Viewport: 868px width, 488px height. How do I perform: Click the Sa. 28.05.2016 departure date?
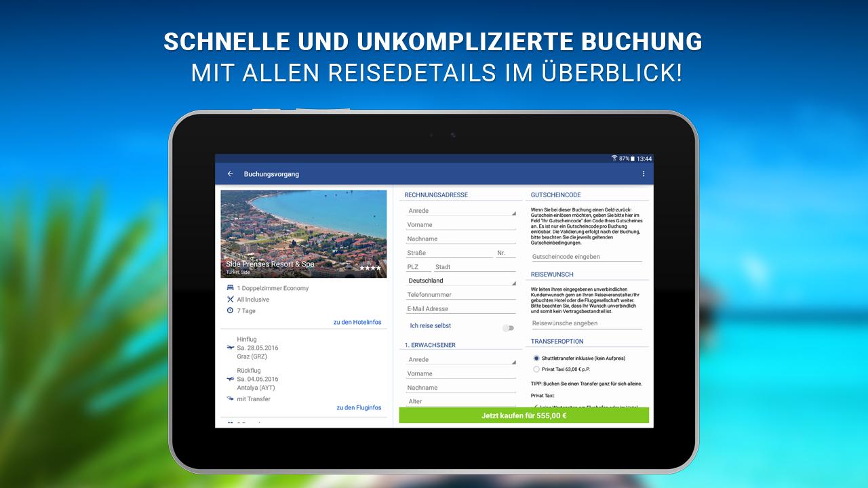(x=258, y=348)
